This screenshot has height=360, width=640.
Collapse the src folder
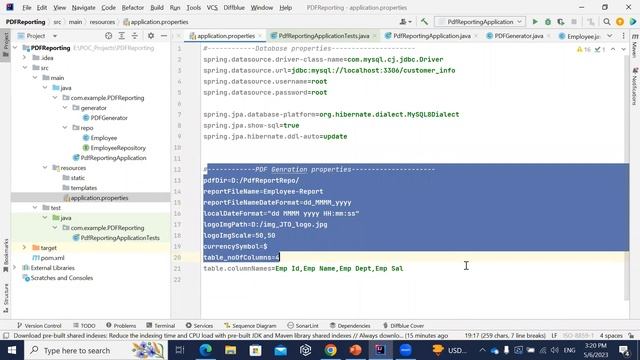25,68
